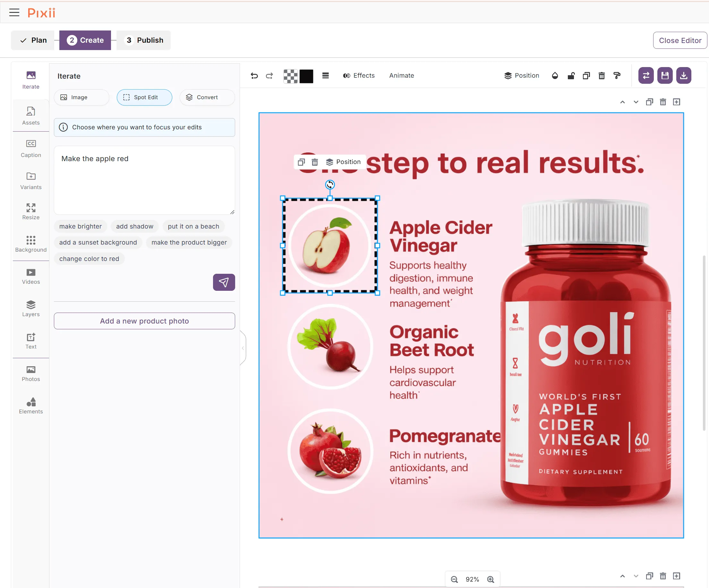Open the Position dropdown in top toolbar
709x588 pixels.
pyautogui.click(x=522, y=76)
